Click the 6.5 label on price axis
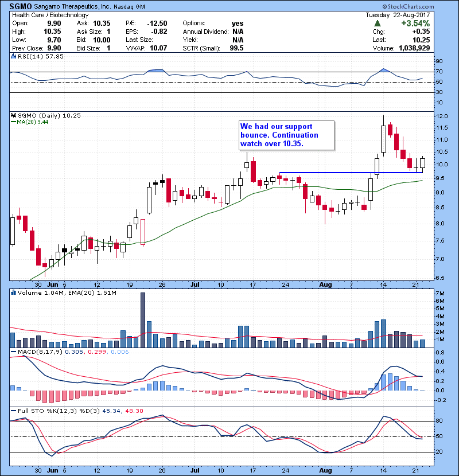The image size is (459, 476). pos(439,278)
